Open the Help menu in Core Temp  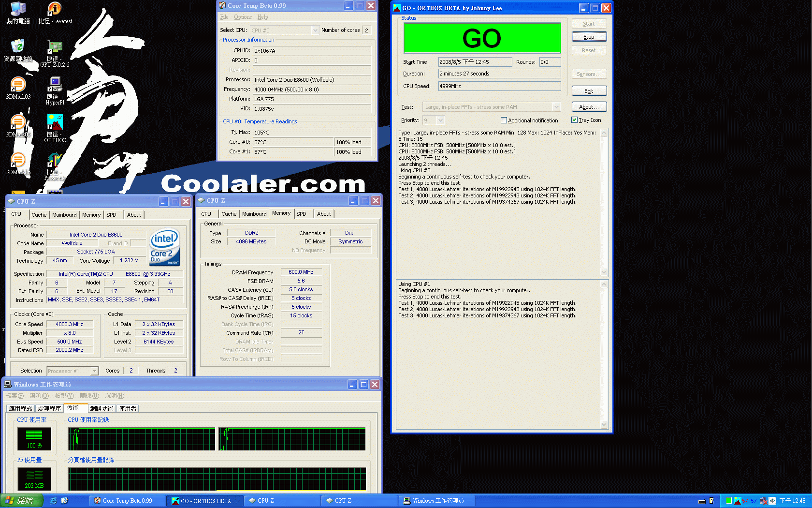point(262,17)
